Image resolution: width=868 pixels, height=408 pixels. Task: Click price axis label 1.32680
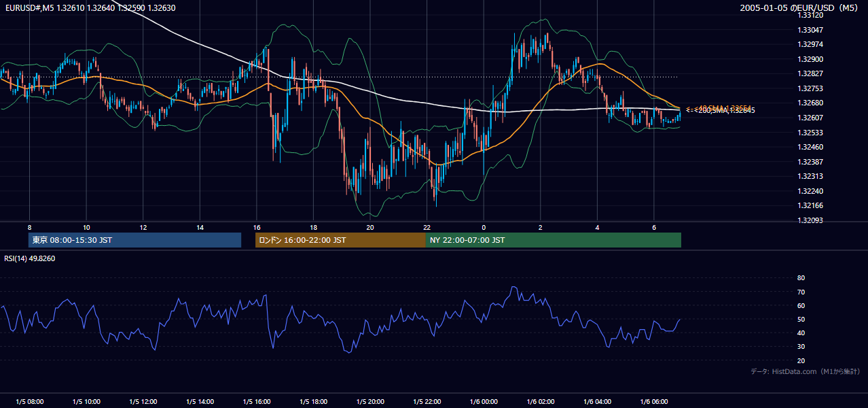(x=810, y=103)
